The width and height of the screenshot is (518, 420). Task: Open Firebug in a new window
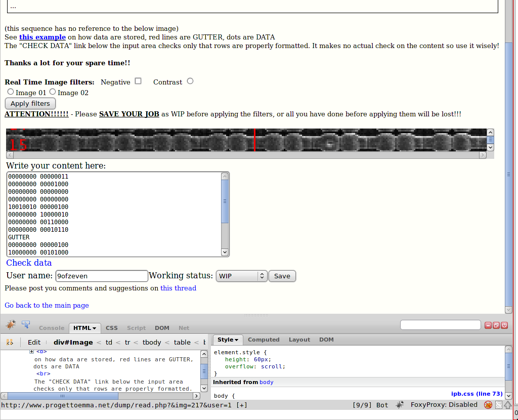point(496,325)
